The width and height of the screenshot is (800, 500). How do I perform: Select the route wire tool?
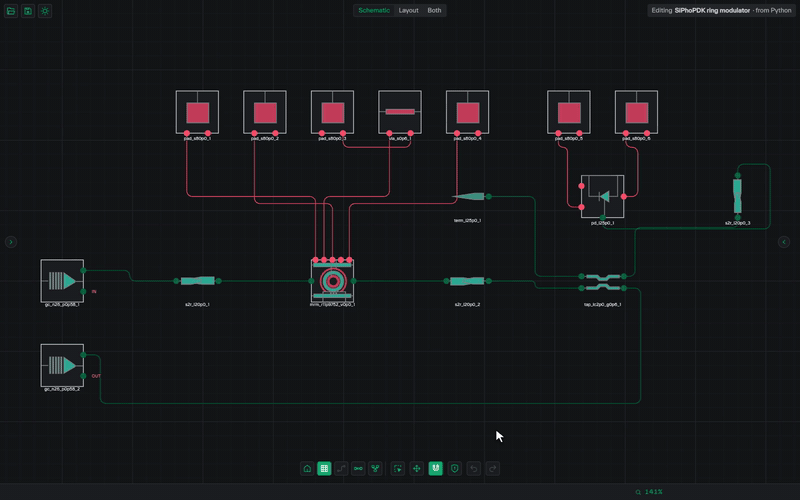341,468
